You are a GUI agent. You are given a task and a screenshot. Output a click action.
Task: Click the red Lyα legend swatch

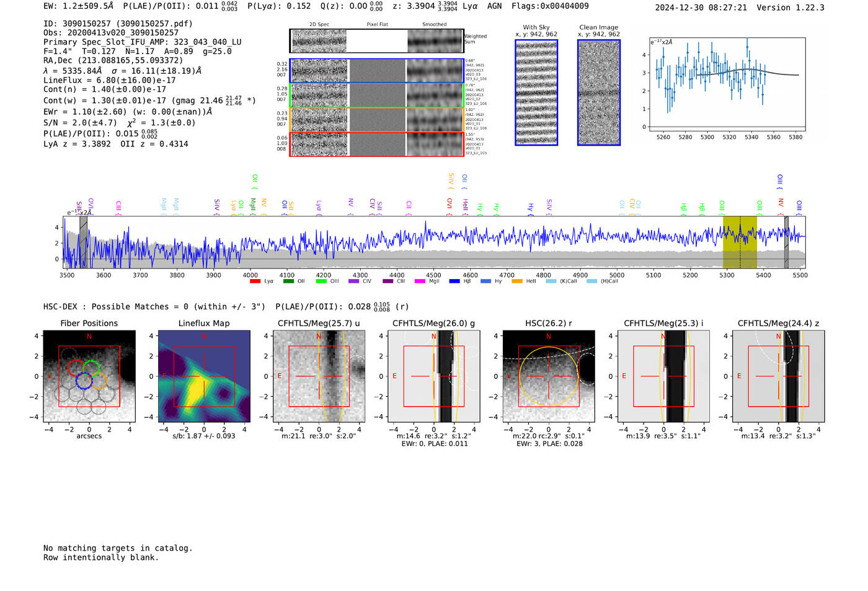coord(255,282)
